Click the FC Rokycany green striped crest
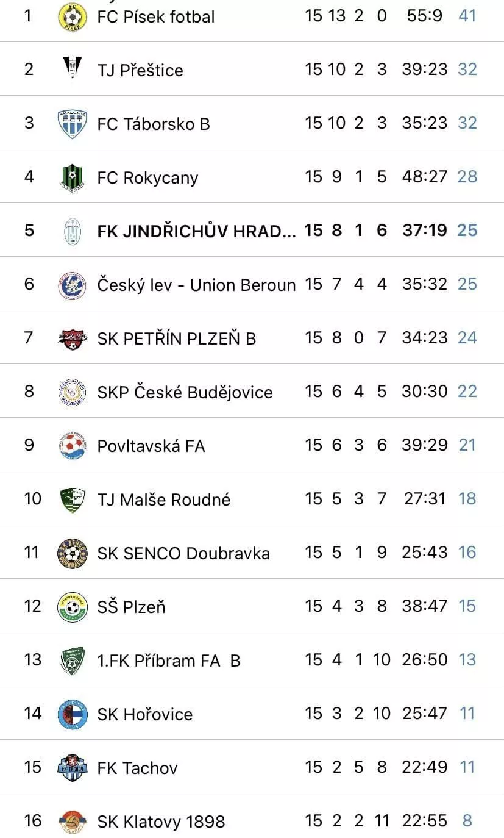This screenshot has width=504, height=838. pos(72,177)
